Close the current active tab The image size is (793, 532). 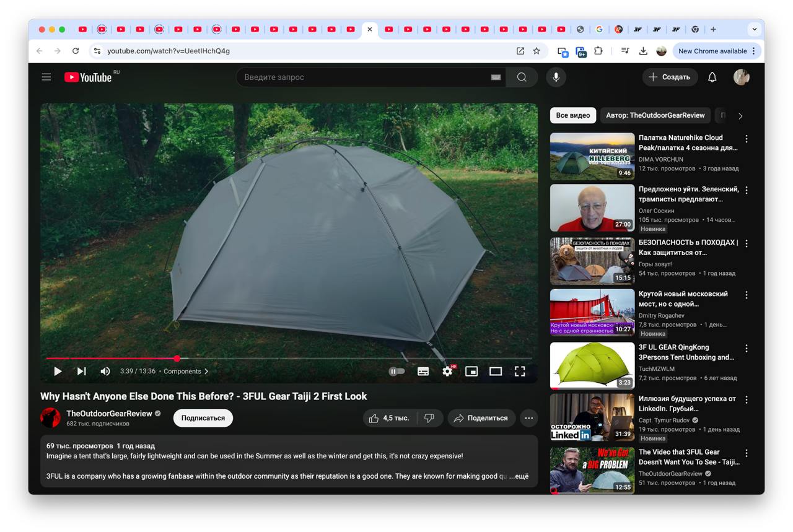[x=370, y=29]
